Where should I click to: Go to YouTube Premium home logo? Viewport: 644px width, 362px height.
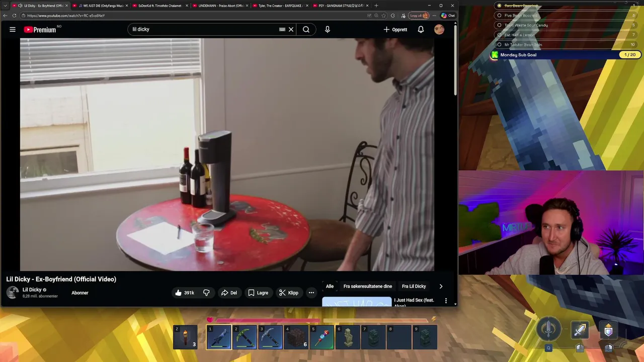pos(40,30)
